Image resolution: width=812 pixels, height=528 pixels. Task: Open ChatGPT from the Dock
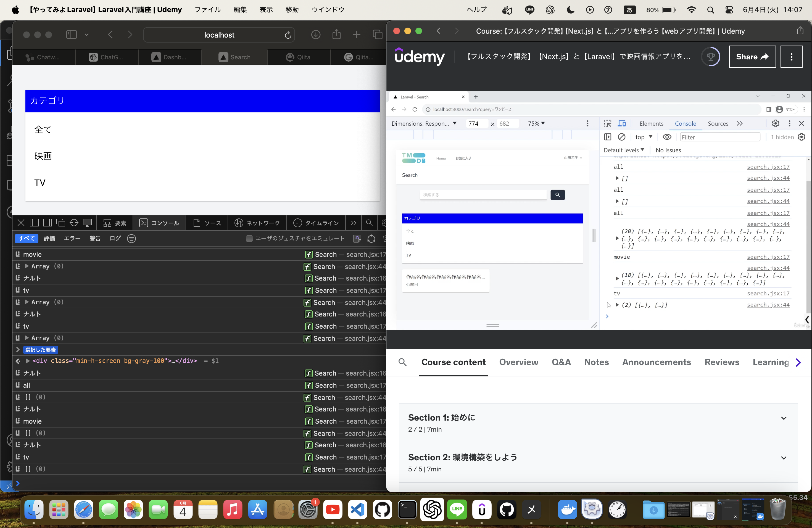[432, 509]
